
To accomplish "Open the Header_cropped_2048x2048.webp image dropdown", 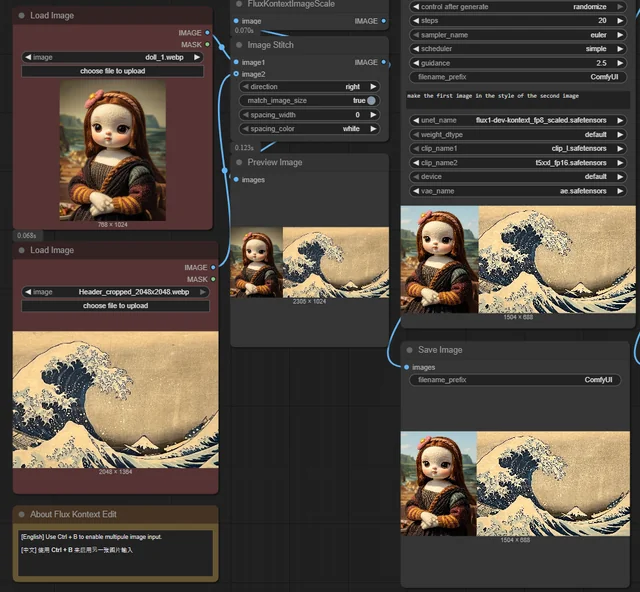I will pyautogui.click(x=116, y=292).
